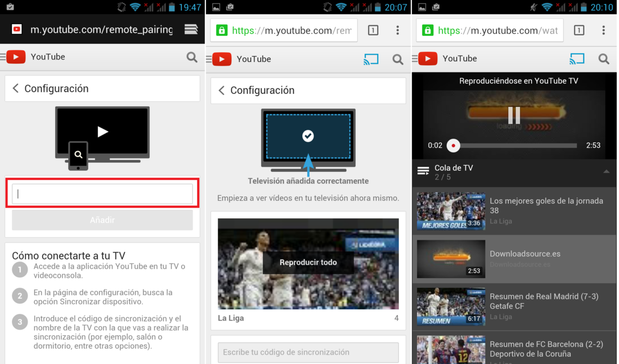This screenshot has width=619, height=364.
Task: Tap the Wi-Fi icon in left status bar
Action: pyautogui.click(x=135, y=7)
